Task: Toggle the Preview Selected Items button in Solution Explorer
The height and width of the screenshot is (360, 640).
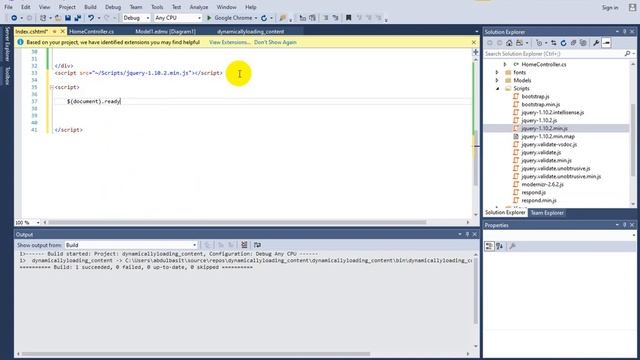Action: tap(606, 43)
